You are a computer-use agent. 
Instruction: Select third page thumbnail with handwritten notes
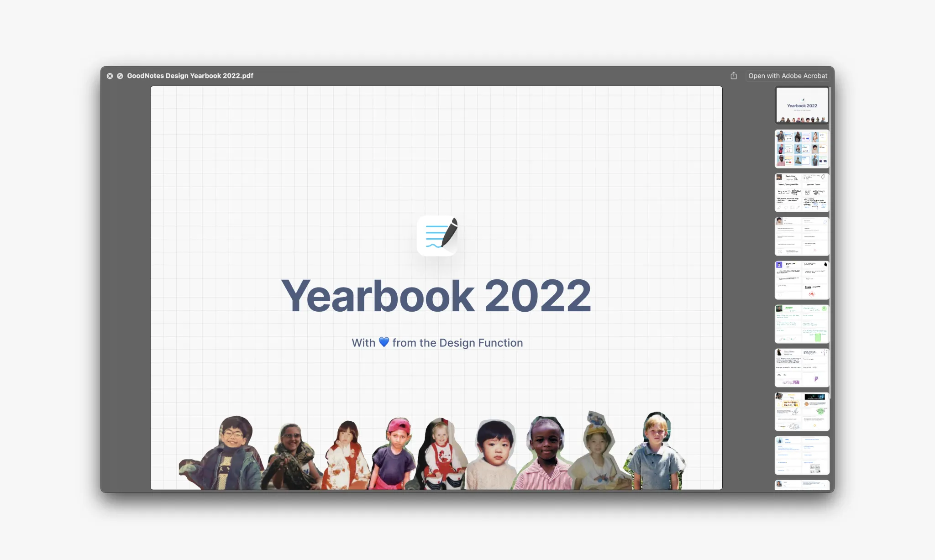(802, 193)
